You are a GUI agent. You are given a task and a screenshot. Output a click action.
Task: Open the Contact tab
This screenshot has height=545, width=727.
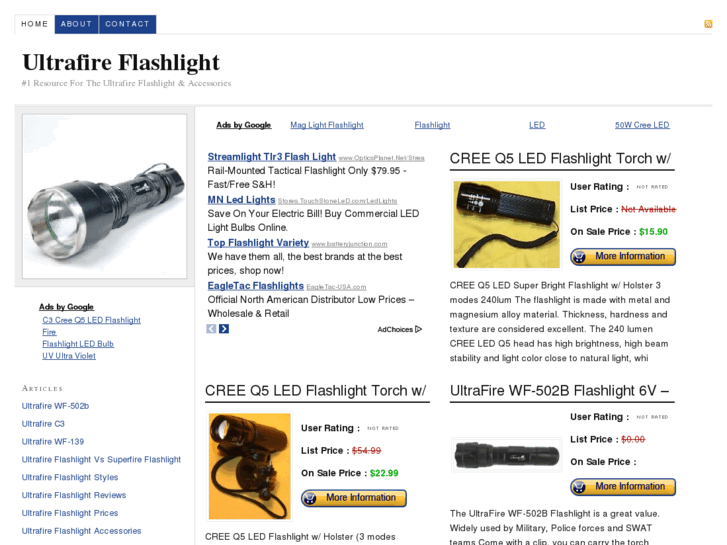[127, 24]
